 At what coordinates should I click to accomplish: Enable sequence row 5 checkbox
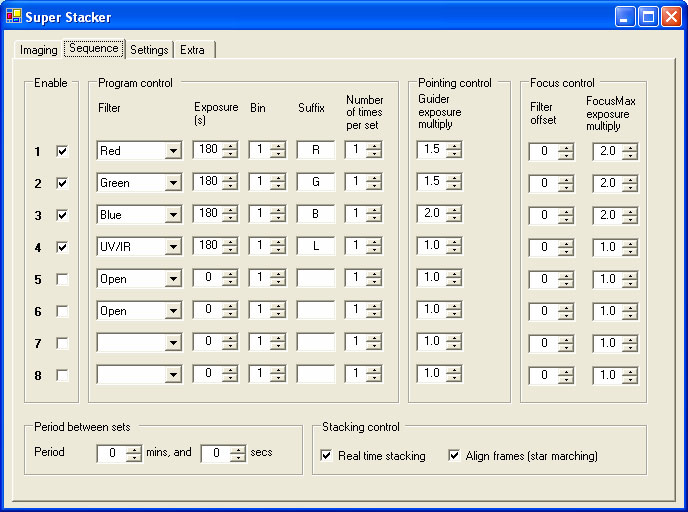click(62, 279)
